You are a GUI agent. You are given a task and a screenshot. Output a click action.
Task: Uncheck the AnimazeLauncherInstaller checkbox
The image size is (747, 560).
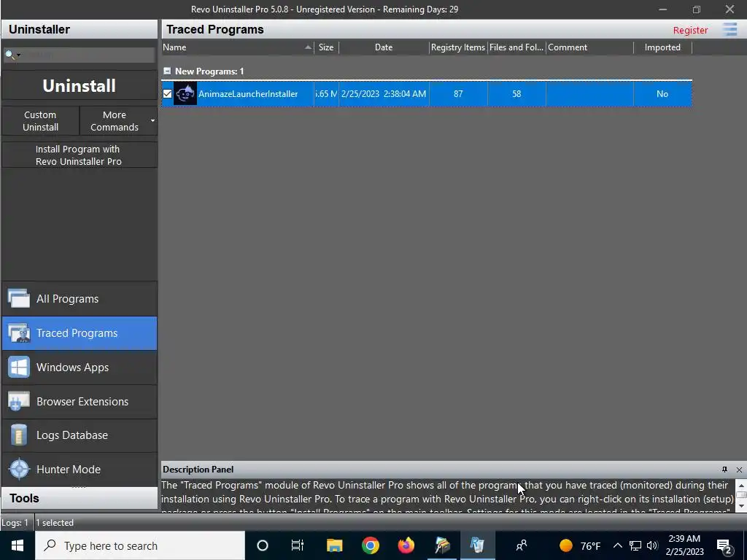click(x=167, y=94)
